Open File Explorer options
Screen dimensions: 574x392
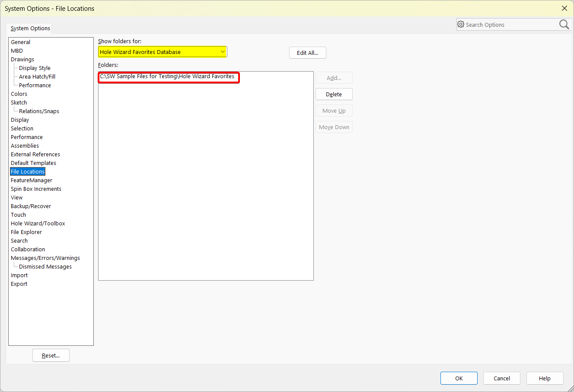(26, 232)
